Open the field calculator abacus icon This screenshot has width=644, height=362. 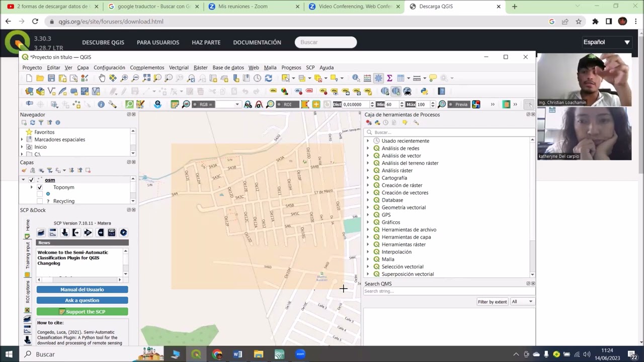(367, 78)
